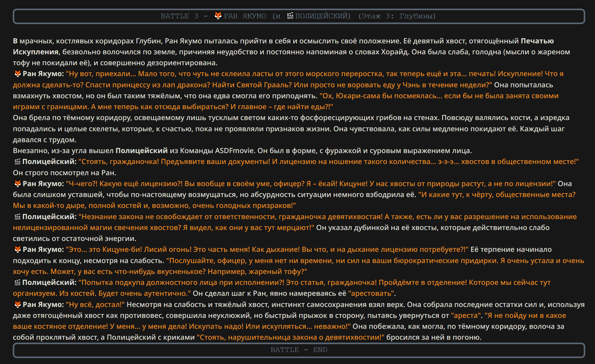Click the bold word "Печатью" in the first paragraph
This screenshot has width=595, height=364.
(x=537, y=41)
